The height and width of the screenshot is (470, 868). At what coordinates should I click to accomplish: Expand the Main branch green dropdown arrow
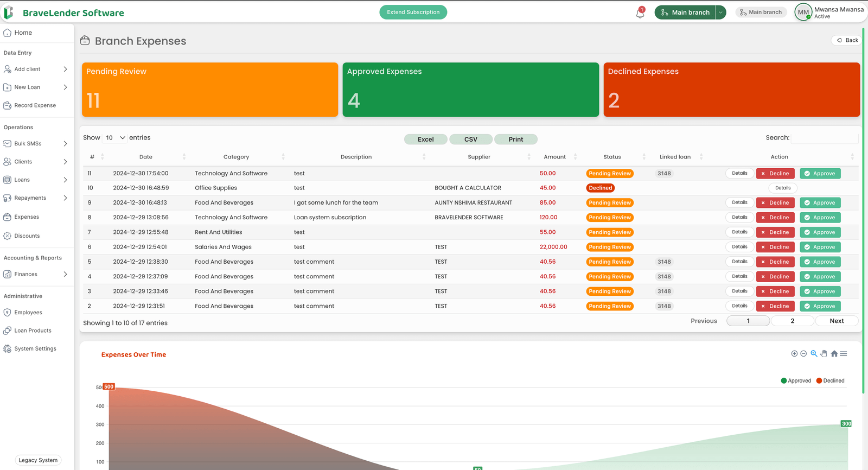pos(720,12)
